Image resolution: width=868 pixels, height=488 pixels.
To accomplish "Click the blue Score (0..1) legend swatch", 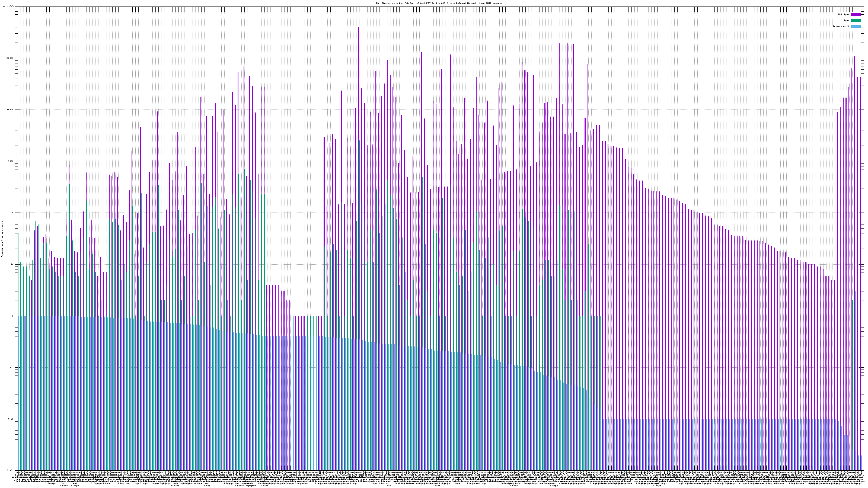I will (x=856, y=26).
